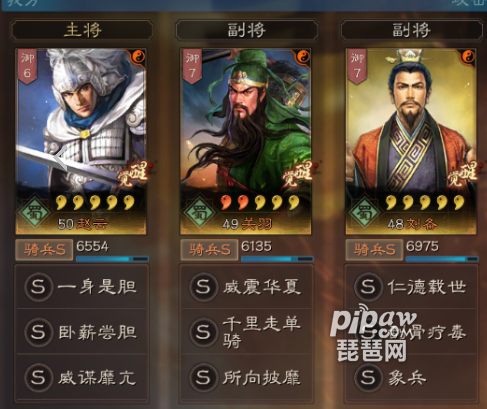Click the 蜀 faction badge on 关羽
Viewport: 487px width, 409px height.
pyautogui.click(x=199, y=212)
